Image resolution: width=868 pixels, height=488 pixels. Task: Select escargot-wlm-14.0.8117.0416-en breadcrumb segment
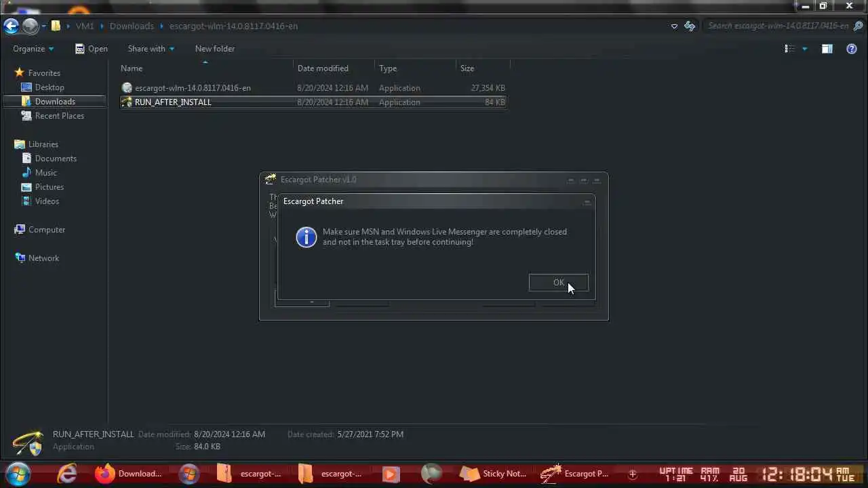click(x=233, y=26)
